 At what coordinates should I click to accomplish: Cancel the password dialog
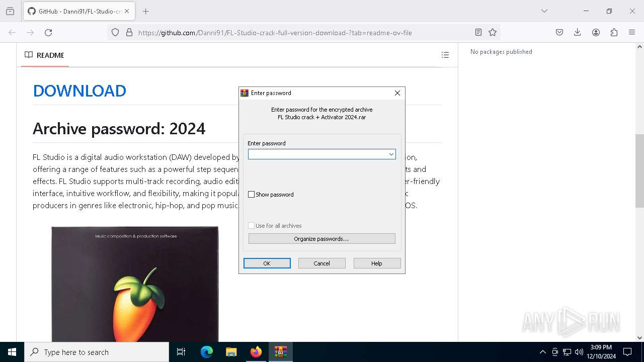321,263
